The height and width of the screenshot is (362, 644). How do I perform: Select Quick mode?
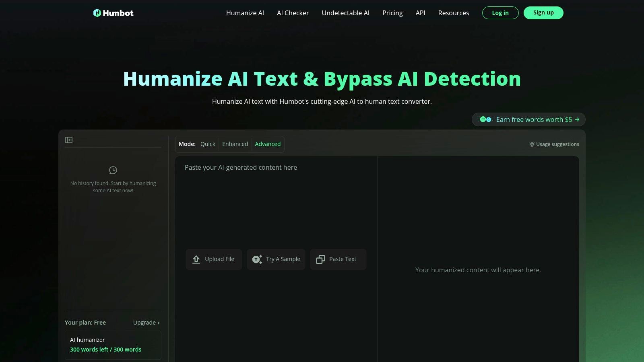coord(208,144)
